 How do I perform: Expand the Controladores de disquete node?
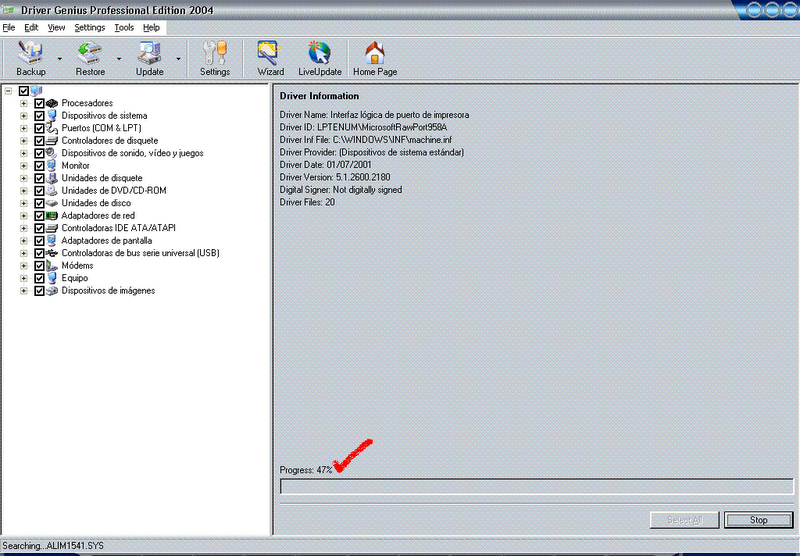[x=23, y=141]
